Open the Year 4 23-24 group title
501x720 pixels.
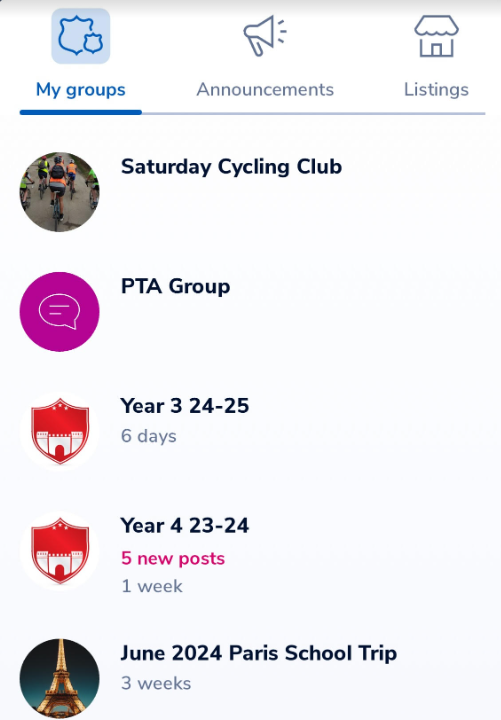tap(185, 526)
